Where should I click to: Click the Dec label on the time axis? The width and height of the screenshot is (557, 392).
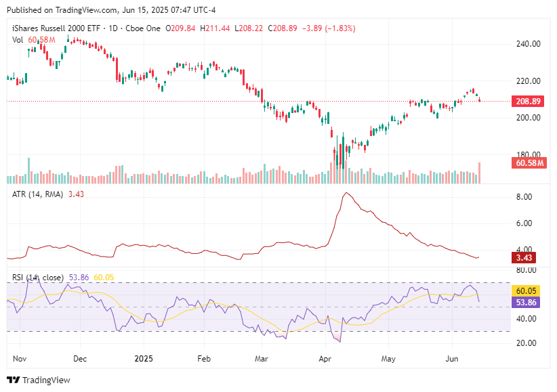click(80, 359)
